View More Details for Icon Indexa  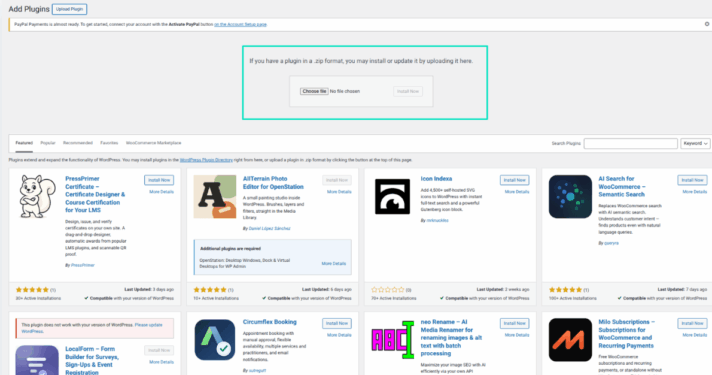pos(517,192)
